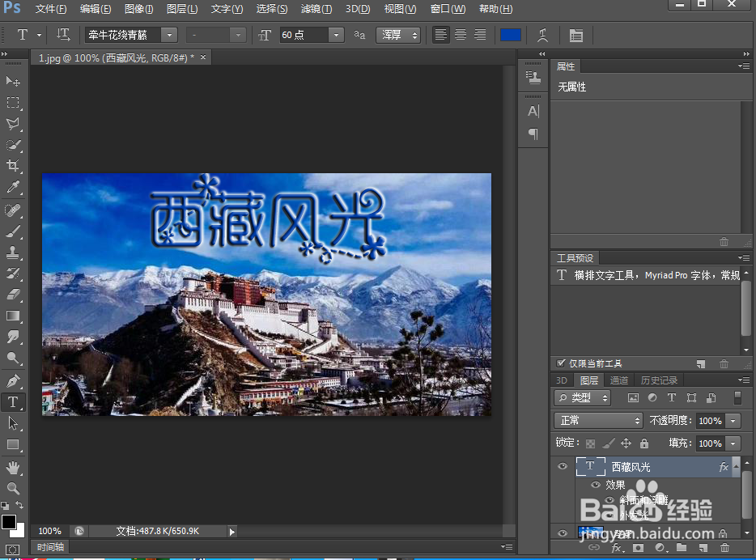
Task: Click the status bar info arrow
Action: point(232,532)
